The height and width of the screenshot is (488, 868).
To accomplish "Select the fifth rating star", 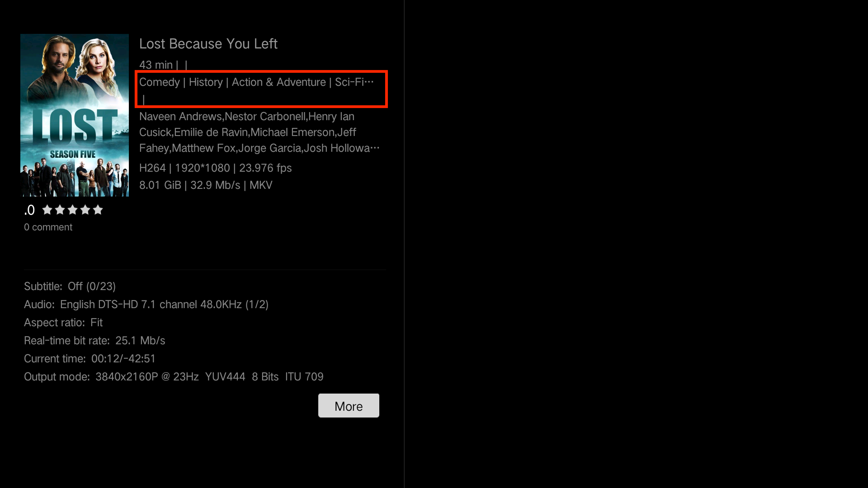I will (x=98, y=210).
